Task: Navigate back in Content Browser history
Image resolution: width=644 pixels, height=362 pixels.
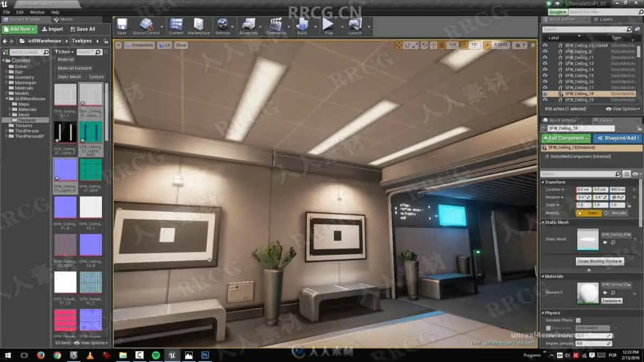Action: point(5,41)
